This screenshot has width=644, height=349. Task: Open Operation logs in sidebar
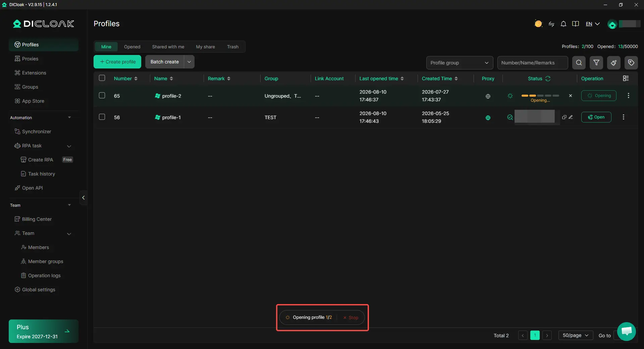click(43, 276)
